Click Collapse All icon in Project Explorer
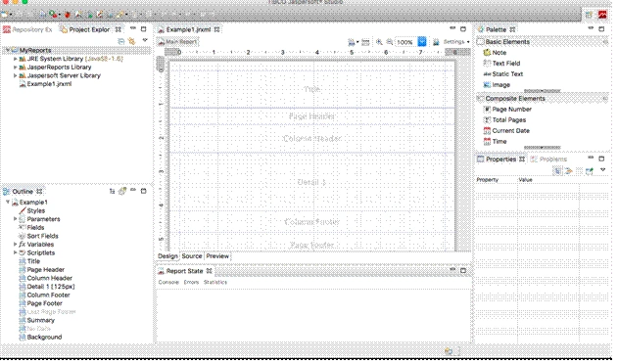This screenshot has width=618, height=364. pyautogui.click(x=121, y=40)
